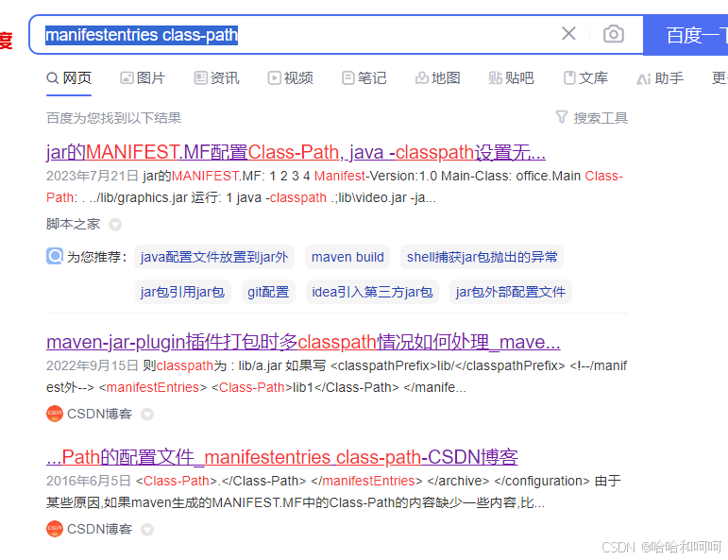Click the date 2022年9月15日 in second result
The height and width of the screenshot is (560, 728).
(x=93, y=365)
